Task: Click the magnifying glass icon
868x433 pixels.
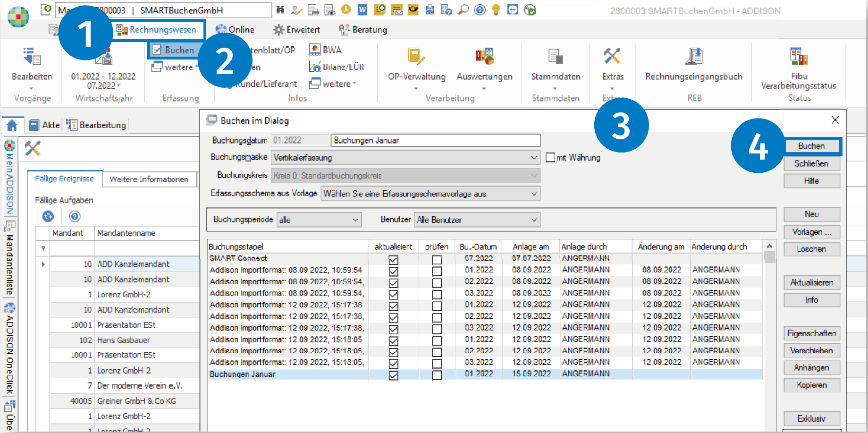Action: point(464,10)
